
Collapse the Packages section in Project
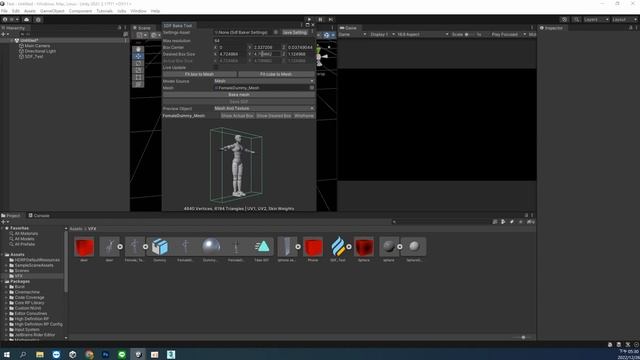(3, 281)
